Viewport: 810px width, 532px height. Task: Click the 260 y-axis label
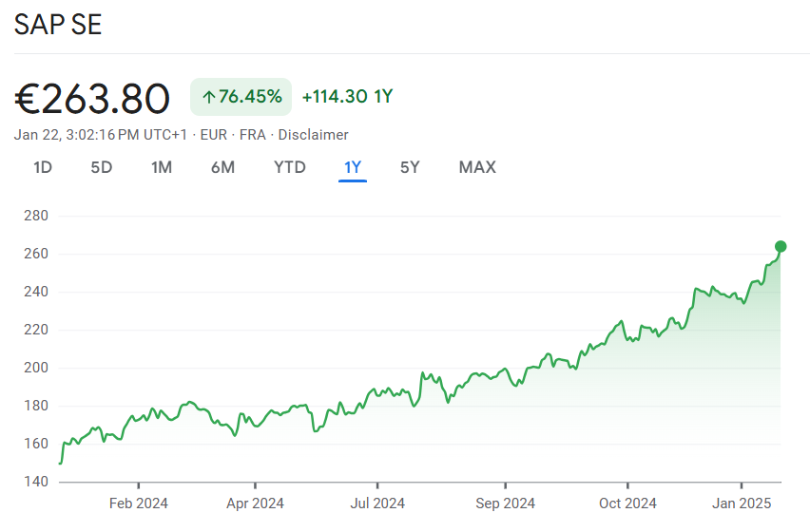coord(36,254)
